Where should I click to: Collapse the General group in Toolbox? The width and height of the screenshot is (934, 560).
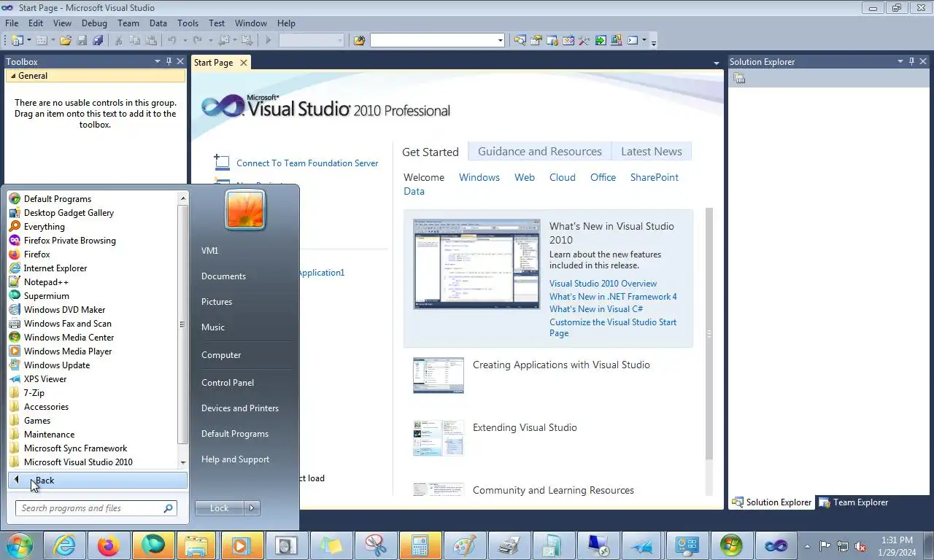click(x=13, y=76)
